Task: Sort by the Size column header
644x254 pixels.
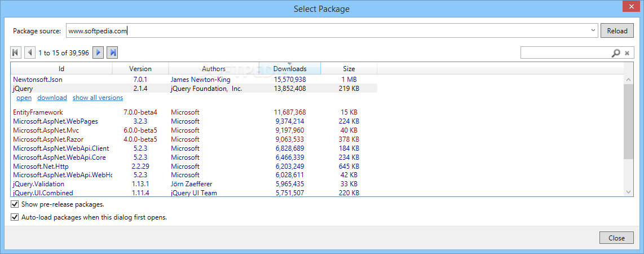Action: 349,69
